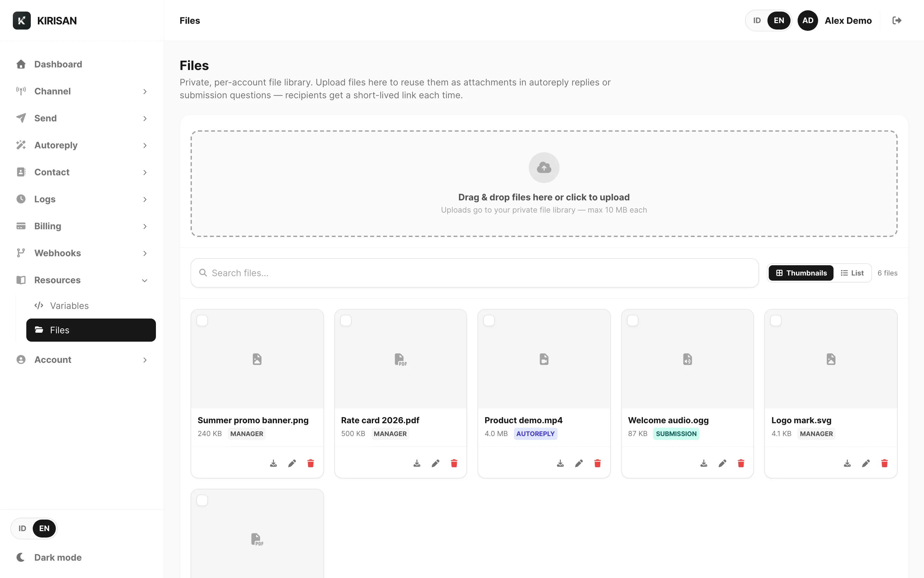
Task: Download Summer promo banner.png
Action: 273,463
